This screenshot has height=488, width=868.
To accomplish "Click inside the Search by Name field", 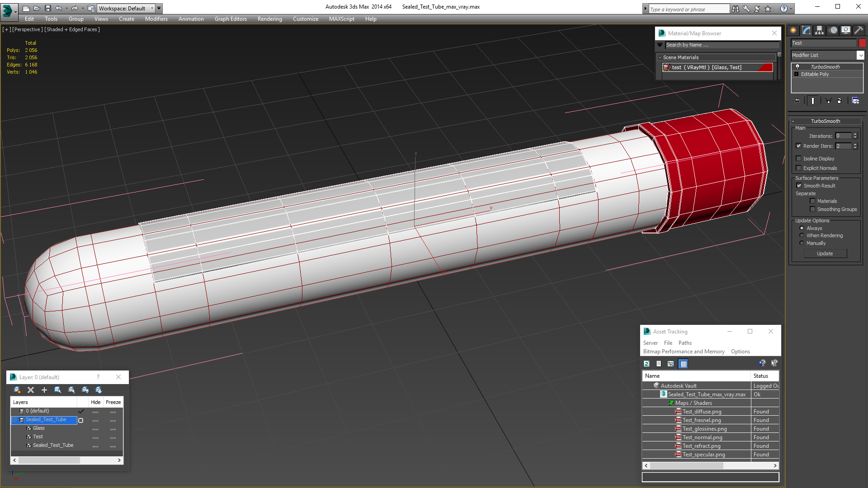I will point(722,45).
